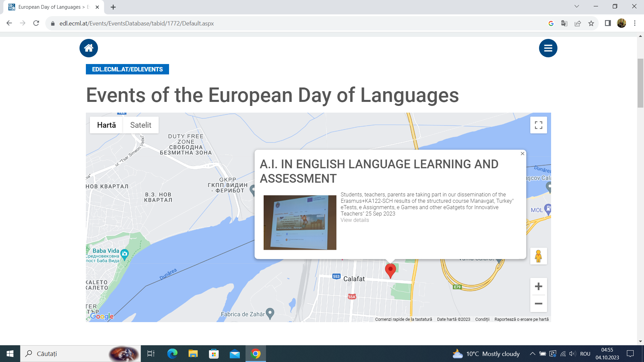
Task: Open a new browser tab
Action: [x=113, y=7]
